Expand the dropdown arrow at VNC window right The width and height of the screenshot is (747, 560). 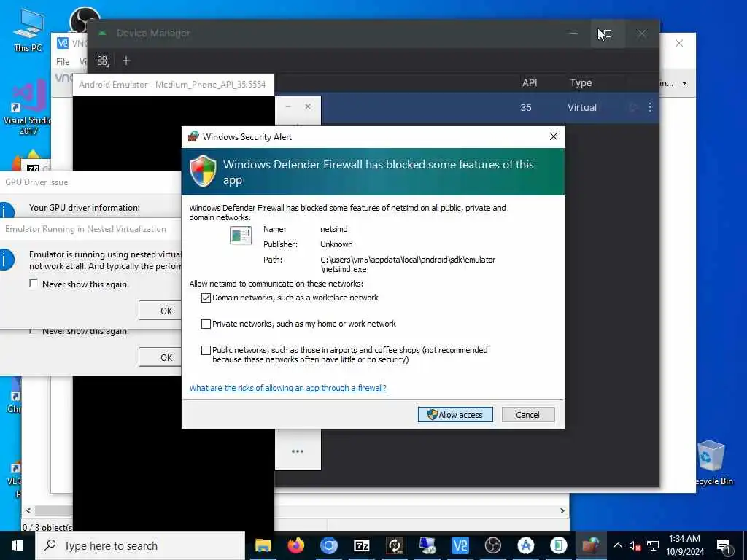684,83
